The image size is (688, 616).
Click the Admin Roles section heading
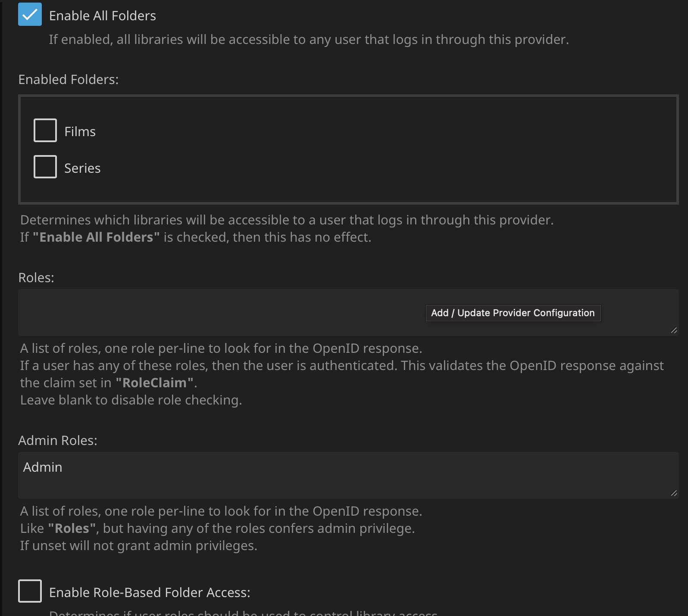(x=58, y=440)
